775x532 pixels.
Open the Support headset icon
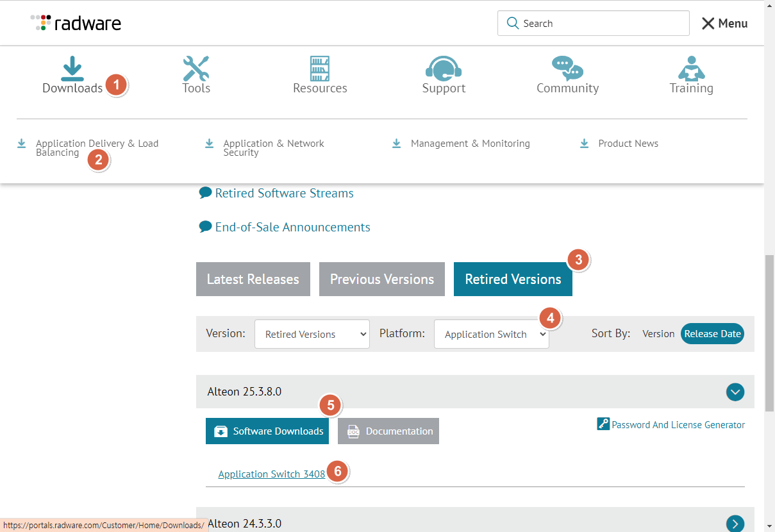click(444, 67)
